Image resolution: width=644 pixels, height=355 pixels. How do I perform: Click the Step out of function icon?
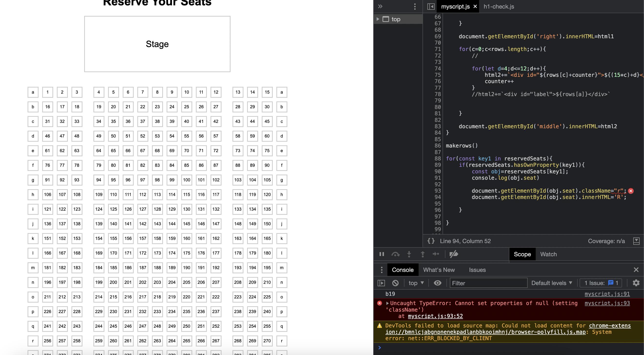(x=423, y=254)
